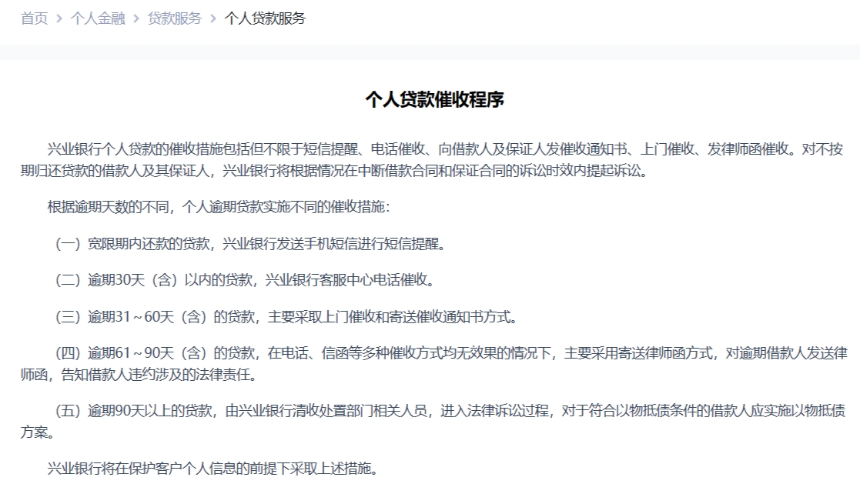Open 贷款服务 breadcrumb link
Screen dimensions: 860x504
point(175,18)
